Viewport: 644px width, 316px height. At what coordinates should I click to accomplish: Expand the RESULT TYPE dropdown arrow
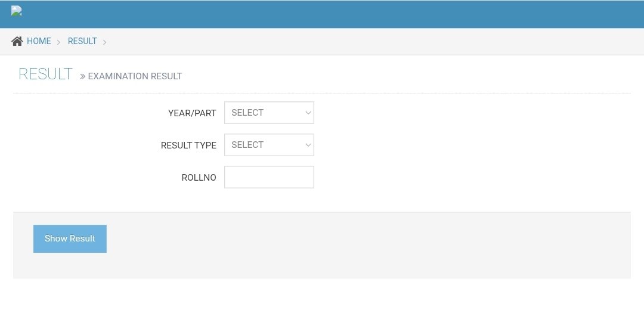pos(308,145)
